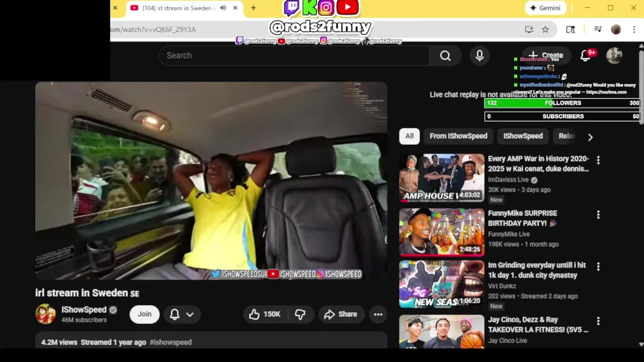Screen dimensions: 644x362
Task: Bookmark this page with star icon
Action: [545, 30]
